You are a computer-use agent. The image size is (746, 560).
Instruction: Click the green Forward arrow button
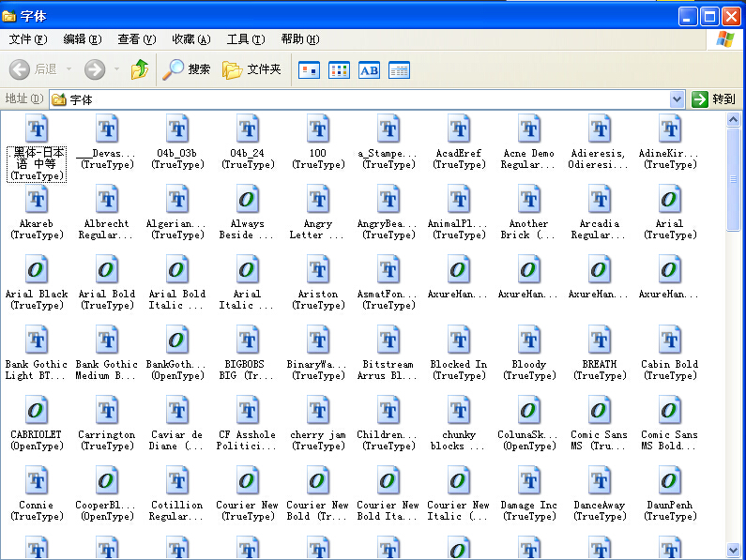94,69
